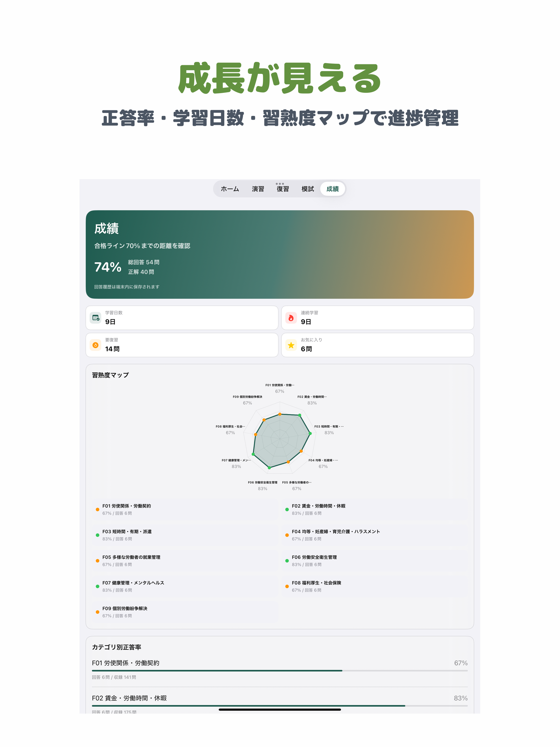
Task: Select the F09 個別労働紛争解決 legend row
Action: point(185,612)
